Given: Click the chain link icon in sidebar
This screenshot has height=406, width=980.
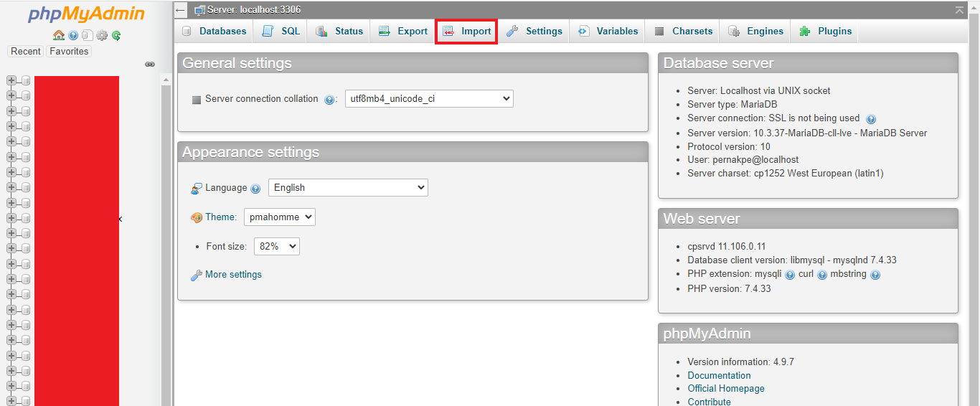Looking at the screenshot, I should 150,64.
